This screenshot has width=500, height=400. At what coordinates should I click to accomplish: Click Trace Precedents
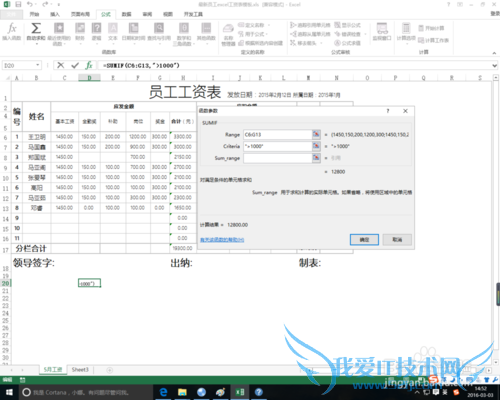click(310, 25)
